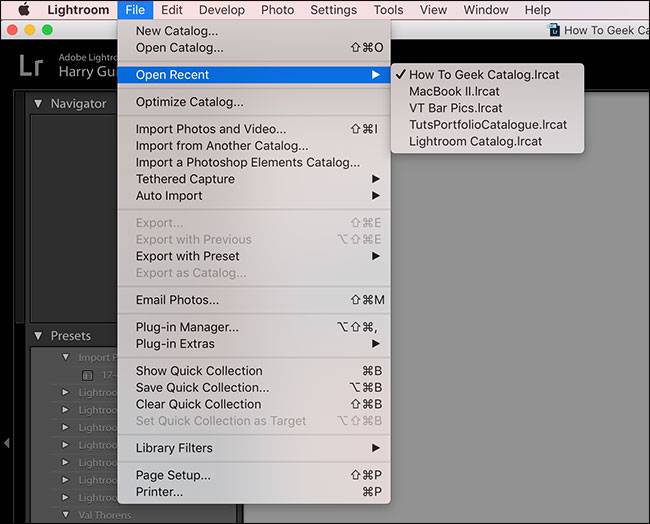Image resolution: width=650 pixels, height=524 pixels.
Task: Collapse the Navigator panel triangle
Action: (38, 104)
